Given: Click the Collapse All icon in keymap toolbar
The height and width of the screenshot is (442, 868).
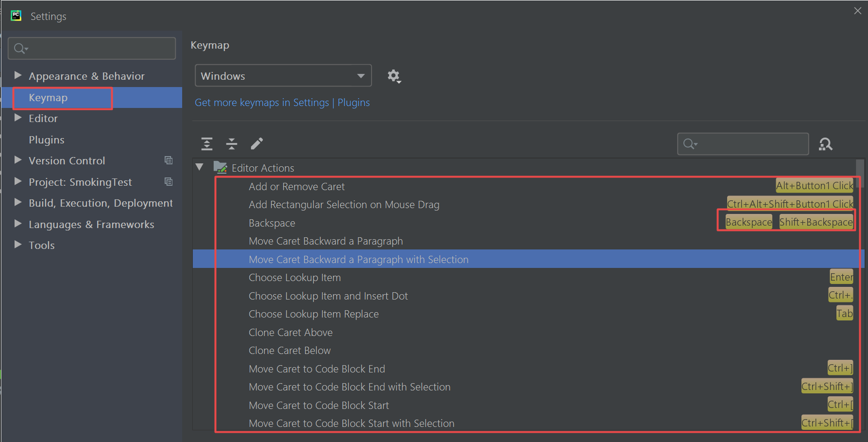Looking at the screenshot, I should pyautogui.click(x=232, y=144).
